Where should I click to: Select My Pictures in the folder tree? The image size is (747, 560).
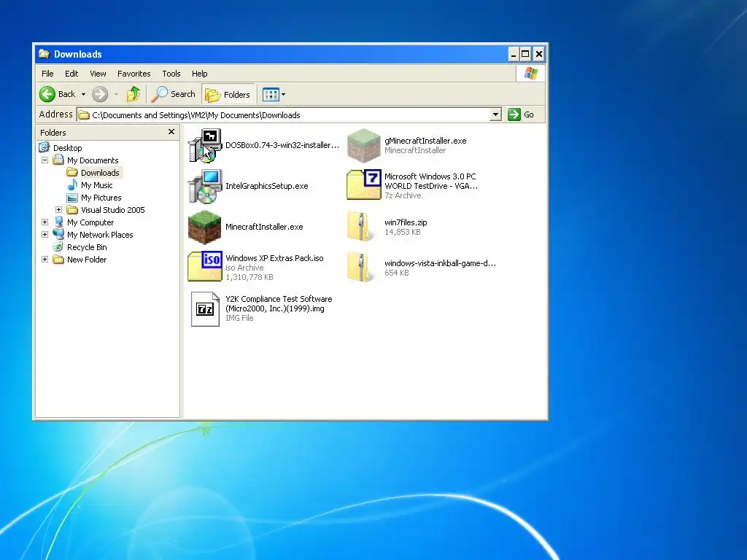click(101, 198)
